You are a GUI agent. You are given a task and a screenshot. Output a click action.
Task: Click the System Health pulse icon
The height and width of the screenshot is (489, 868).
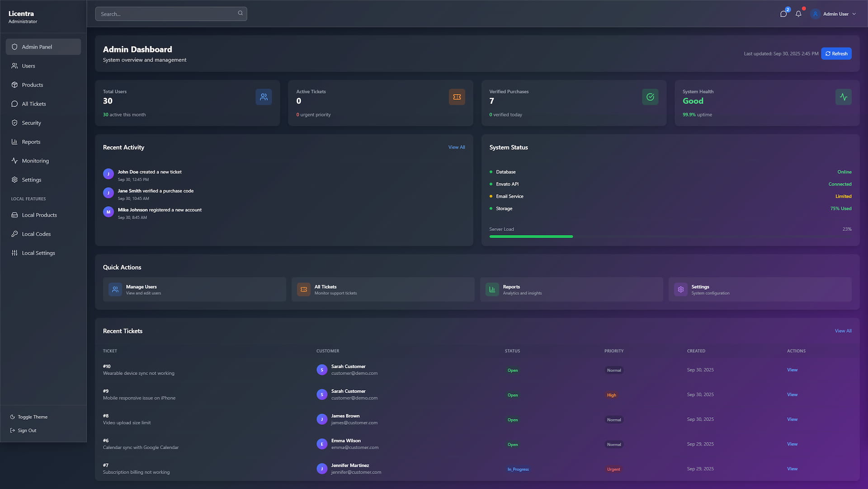click(x=843, y=97)
